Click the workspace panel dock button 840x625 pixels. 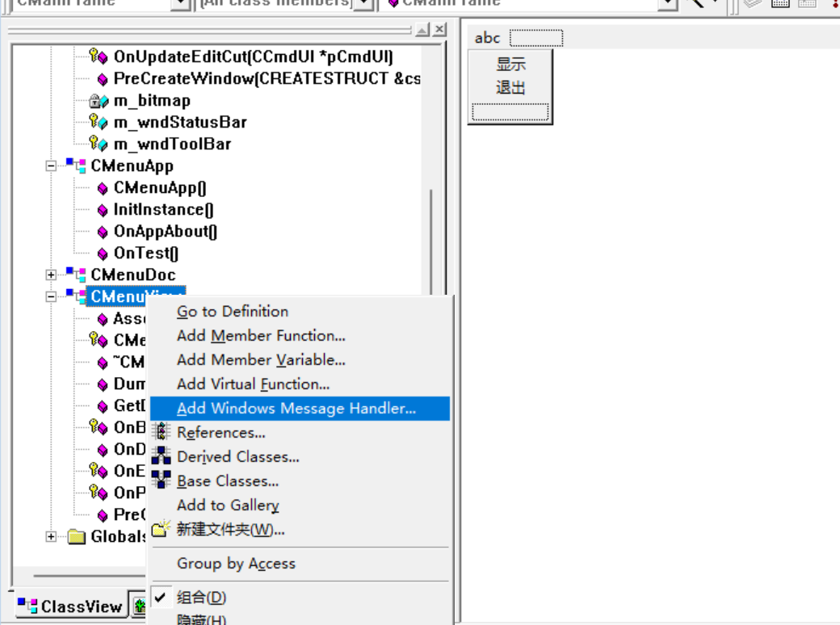tap(422, 29)
